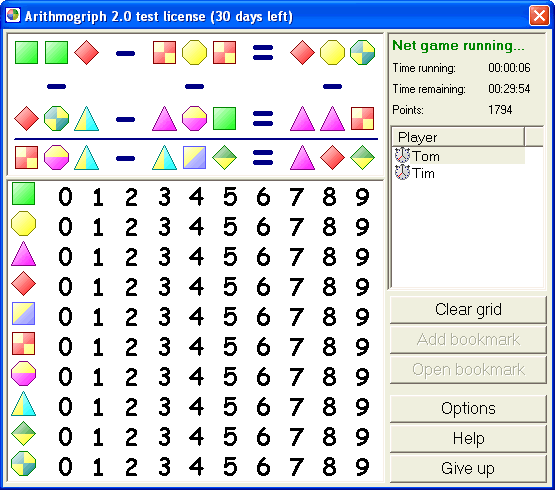Image resolution: width=555 pixels, height=490 pixels.
Task: Open the Options dialog
Action: coord(468,409)
